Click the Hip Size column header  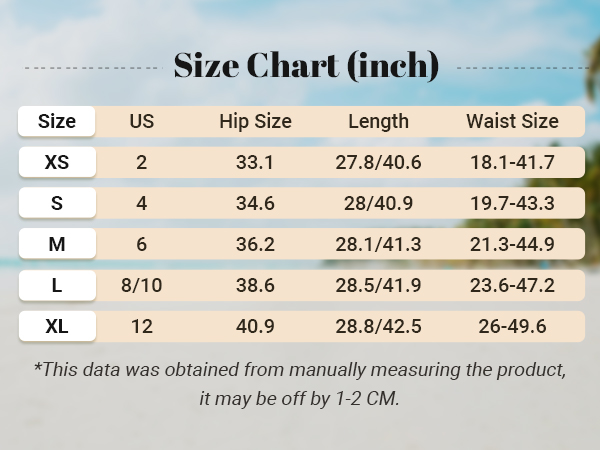click(255, 121)
